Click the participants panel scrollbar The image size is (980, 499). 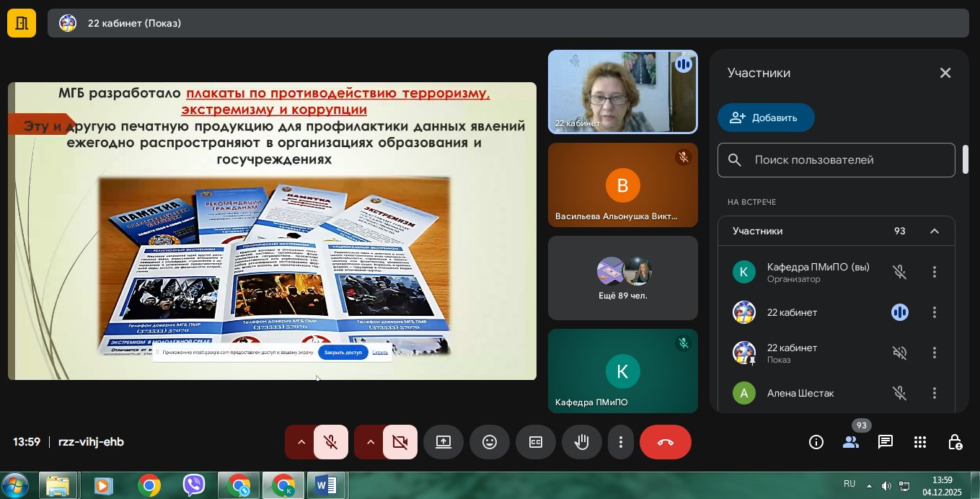pyautogui.click(x=965, y=159)
